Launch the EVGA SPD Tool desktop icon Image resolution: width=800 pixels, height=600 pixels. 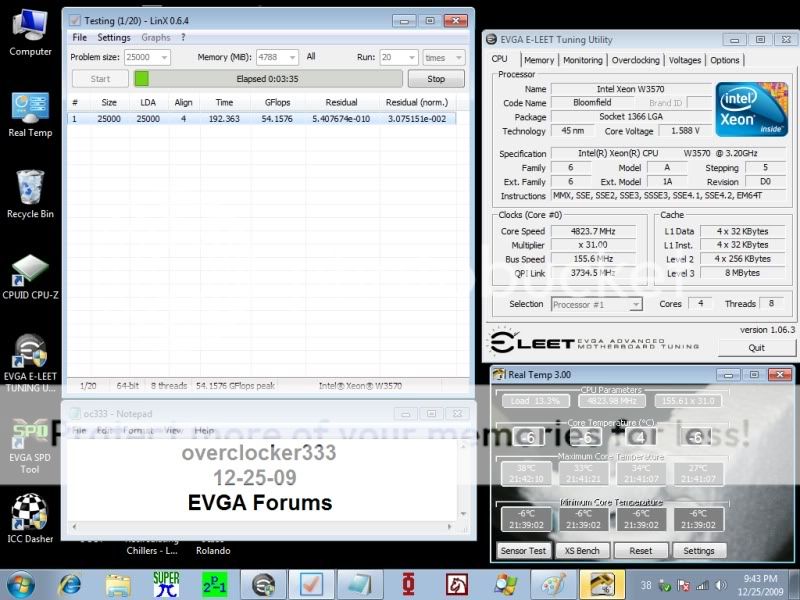(x=30, y=438)
